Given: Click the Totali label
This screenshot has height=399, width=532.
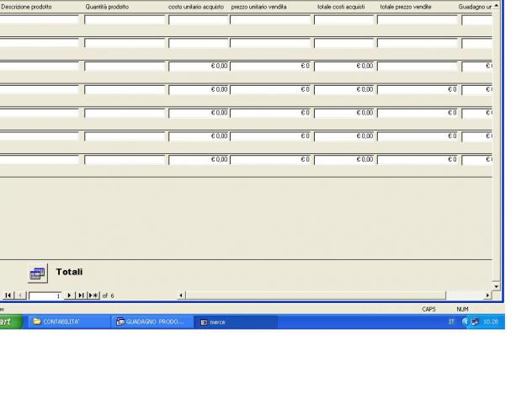Looking at the screenshot, I should coord(69,272).
